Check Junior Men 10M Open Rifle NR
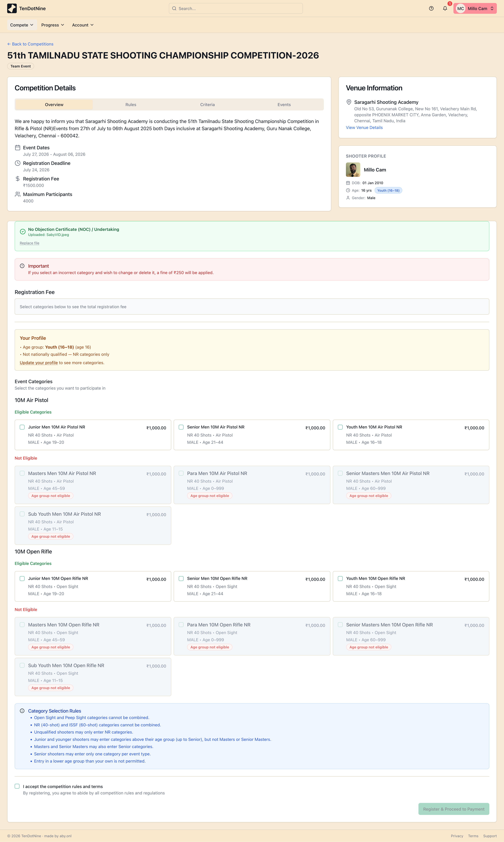 [x=22, y=578]
